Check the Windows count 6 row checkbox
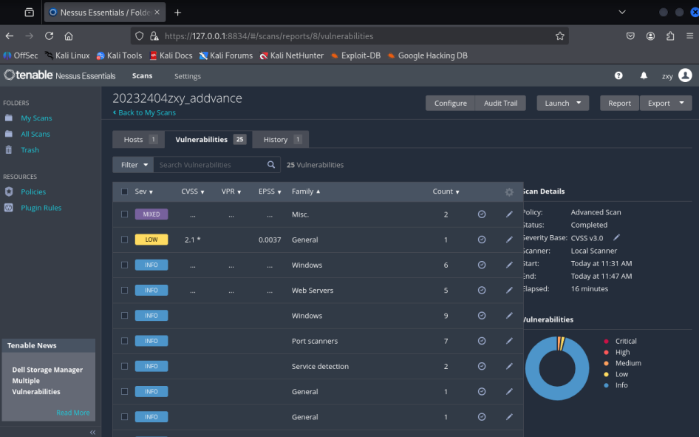The height and width of the screenshot is (437, 700). point(124,265)
